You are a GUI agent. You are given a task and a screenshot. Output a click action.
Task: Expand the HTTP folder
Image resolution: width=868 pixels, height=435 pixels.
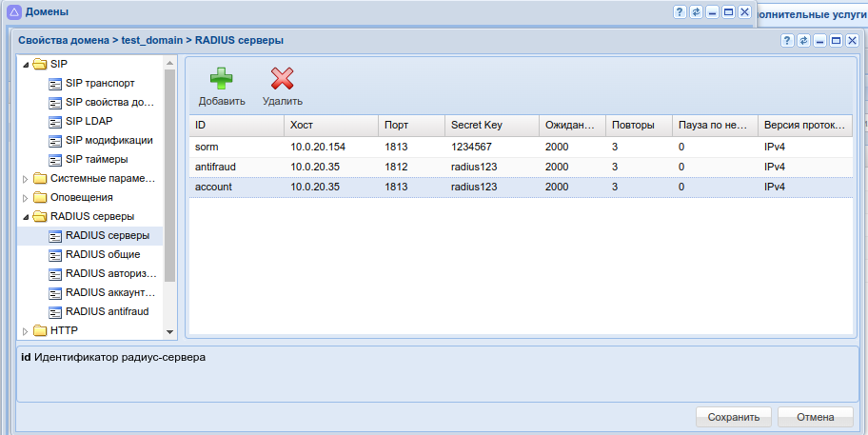coord(26,331)
